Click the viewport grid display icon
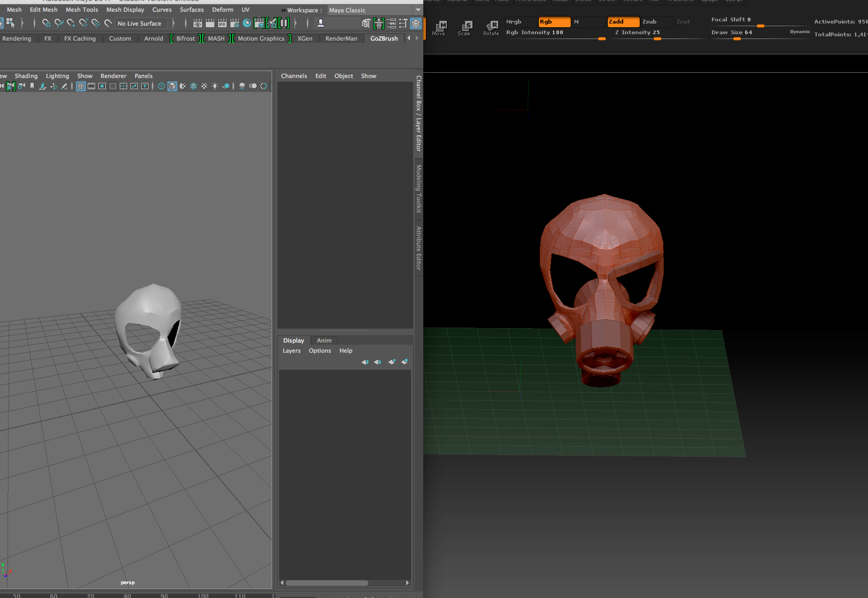This screenshot has height=598, width=868. (x=81, y=86)
